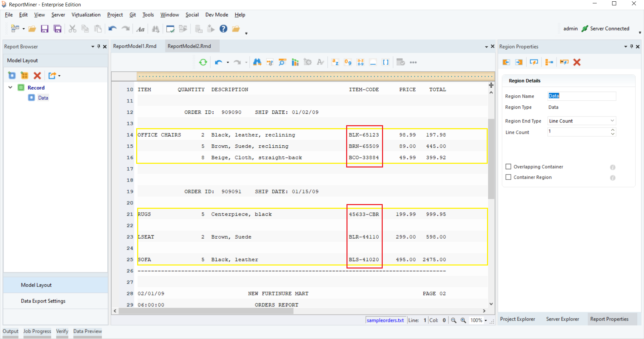Open the Data Export Settings section

click(43, 301)
